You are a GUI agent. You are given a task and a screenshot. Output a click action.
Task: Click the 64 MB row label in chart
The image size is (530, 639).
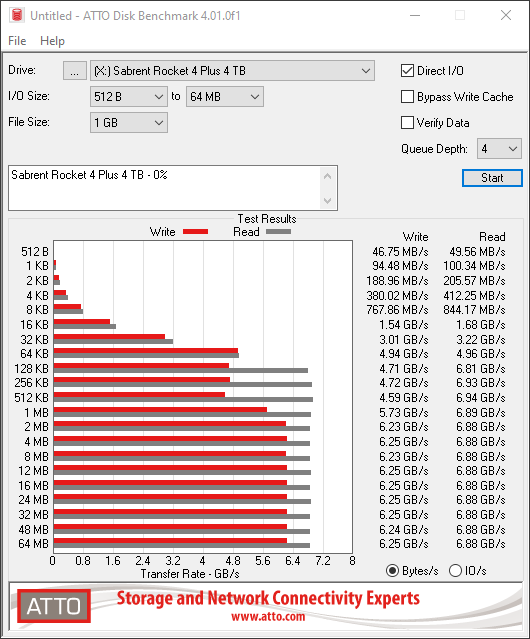33,544
